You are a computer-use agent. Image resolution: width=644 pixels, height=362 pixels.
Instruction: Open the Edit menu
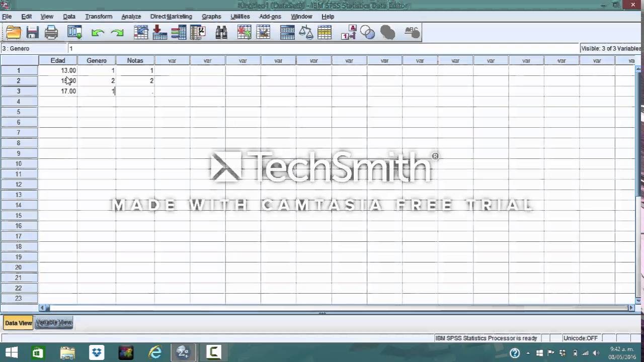point(27,17)
